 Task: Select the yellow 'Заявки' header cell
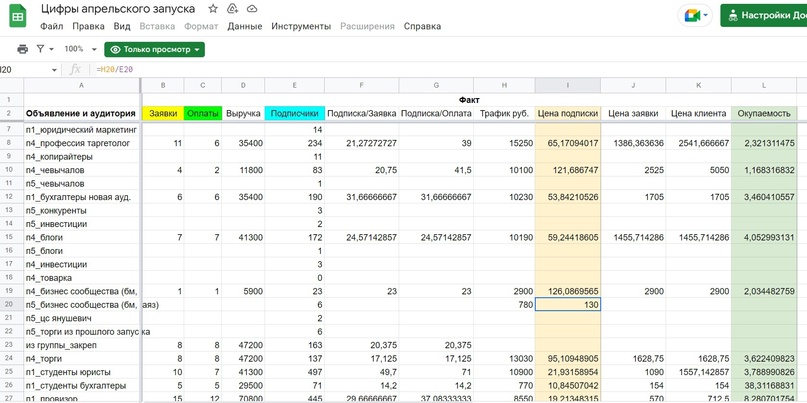click(162, 114)
